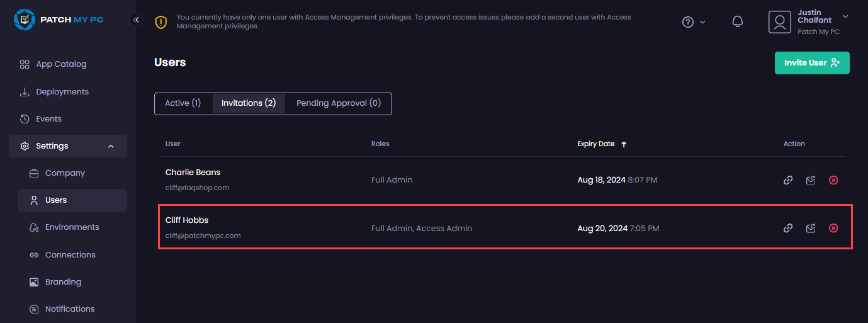Switch to Pending Approval tab
Image resolution: width=868 pixels, height=323 pixels.
tap(339, 103)
